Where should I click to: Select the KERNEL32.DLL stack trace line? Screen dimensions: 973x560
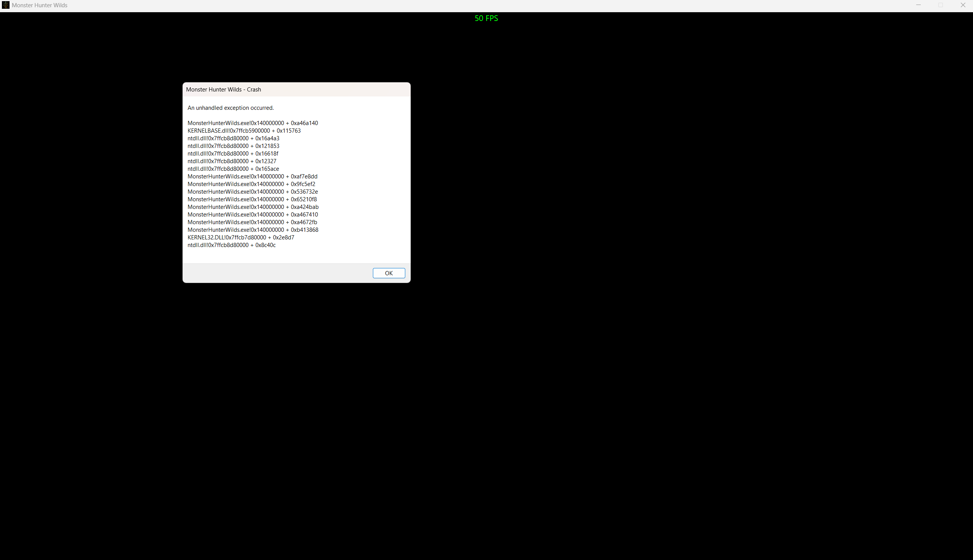coord(241,238)
